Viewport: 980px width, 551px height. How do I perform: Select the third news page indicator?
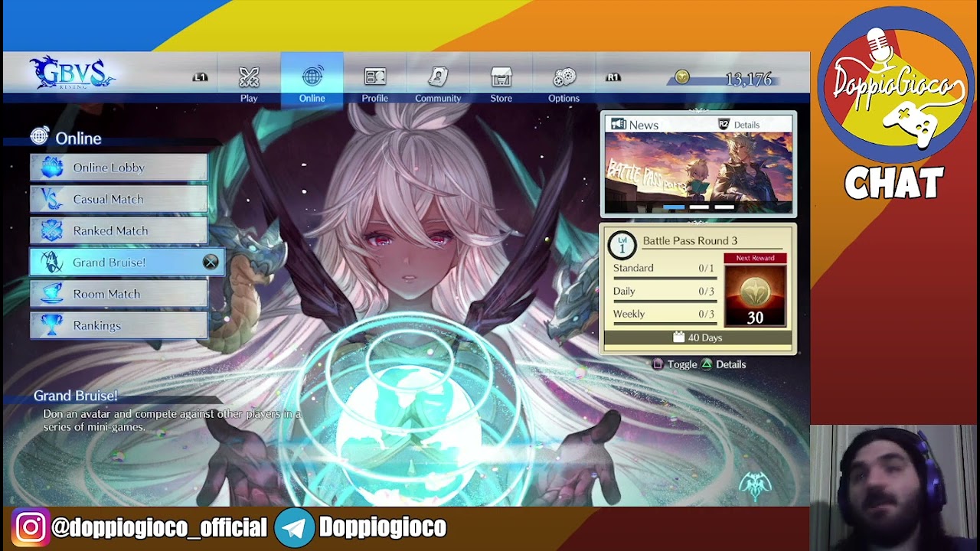pos(724,207)
